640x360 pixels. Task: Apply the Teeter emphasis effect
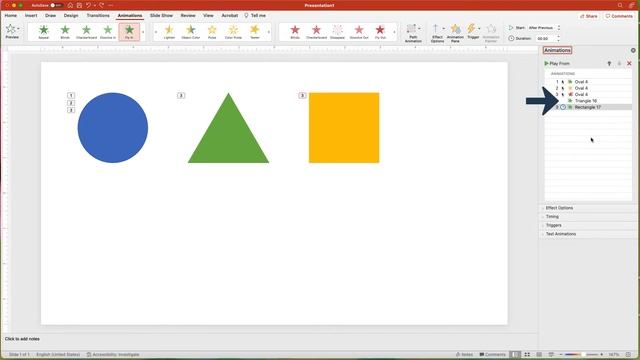[x=255, y=31]
